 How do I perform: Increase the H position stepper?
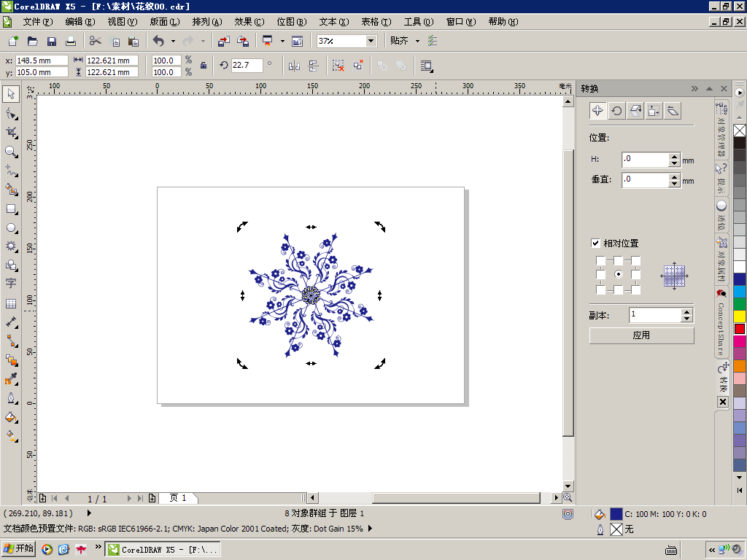click(673, 156)
